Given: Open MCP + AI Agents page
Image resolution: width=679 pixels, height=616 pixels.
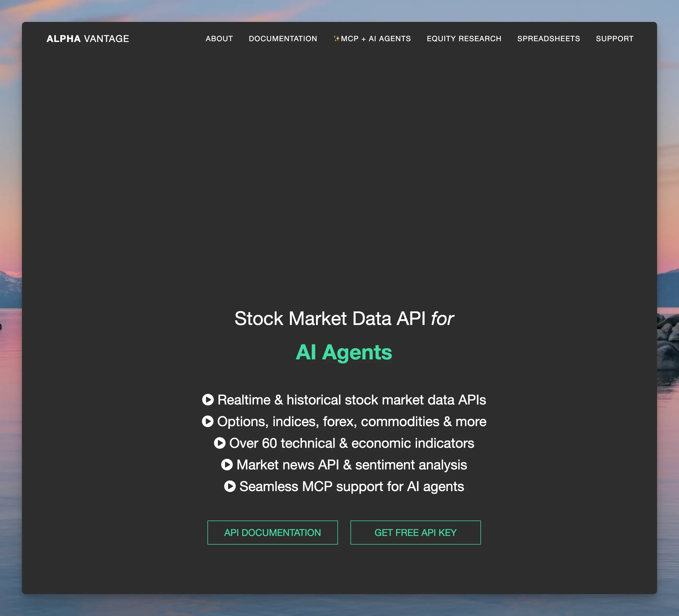Looking at the screenshot, I should 372,39.
